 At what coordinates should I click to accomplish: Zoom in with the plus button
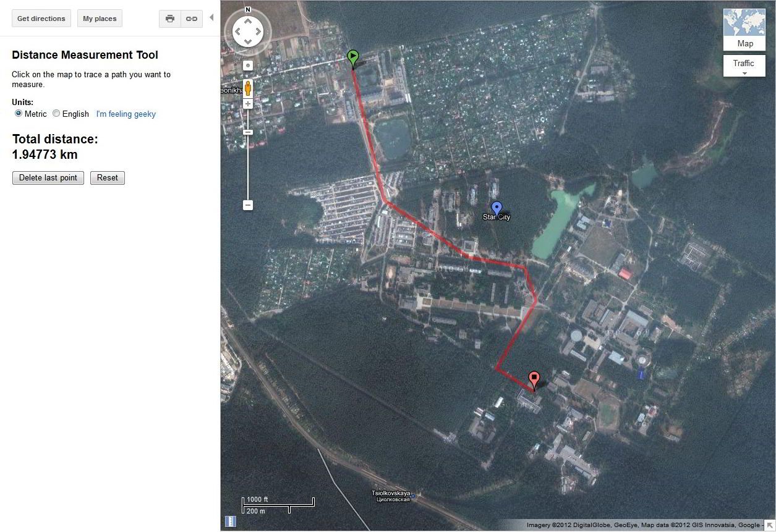(x=248, y=104)
